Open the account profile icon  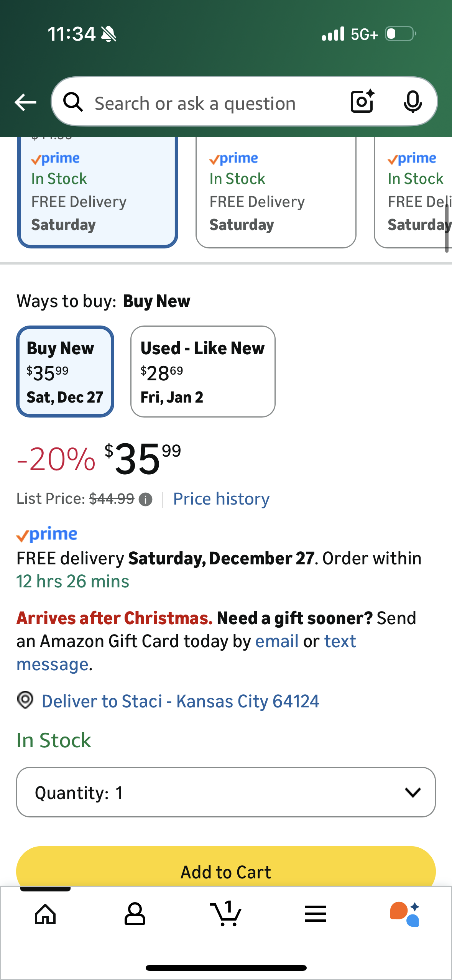tap(135, 914)
